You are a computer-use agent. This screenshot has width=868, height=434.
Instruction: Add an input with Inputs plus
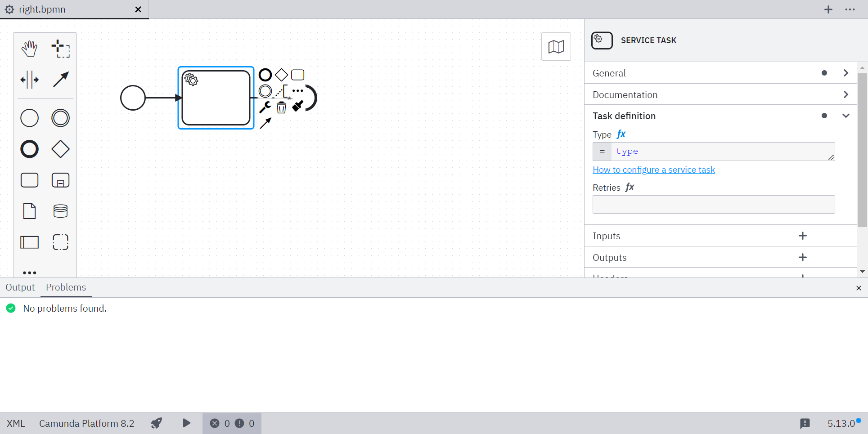[x=803, y=236]
